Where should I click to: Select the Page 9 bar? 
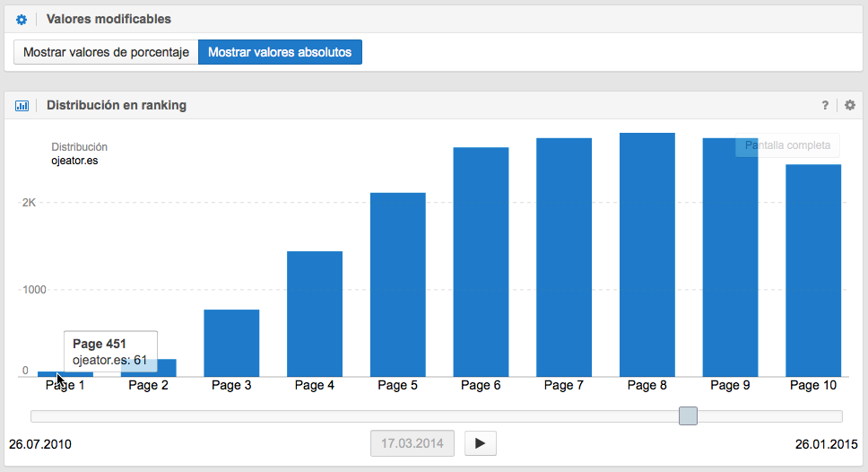point(730,258)
